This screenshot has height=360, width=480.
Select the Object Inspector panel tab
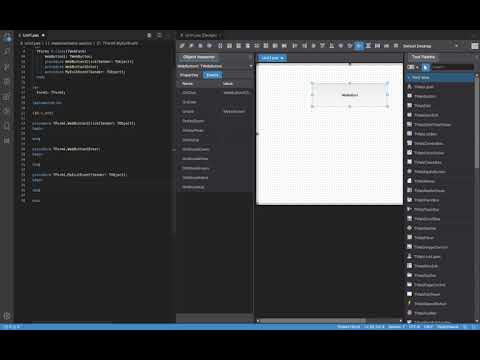(x=199, y=57)
